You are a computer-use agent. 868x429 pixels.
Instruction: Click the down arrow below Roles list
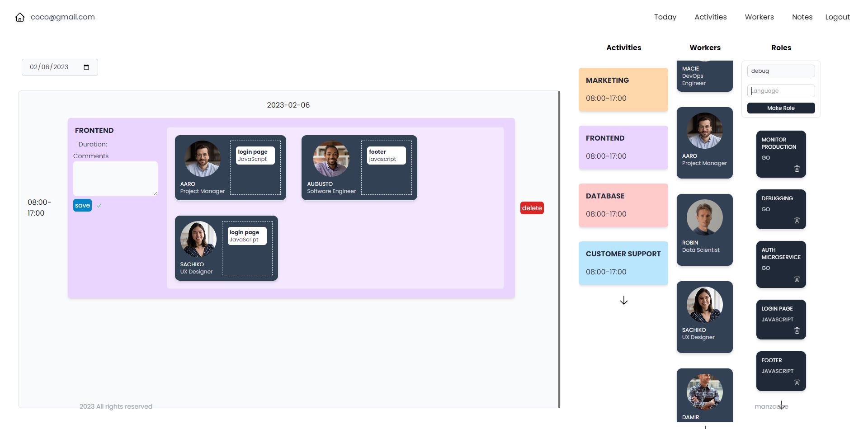coord(782,405)
